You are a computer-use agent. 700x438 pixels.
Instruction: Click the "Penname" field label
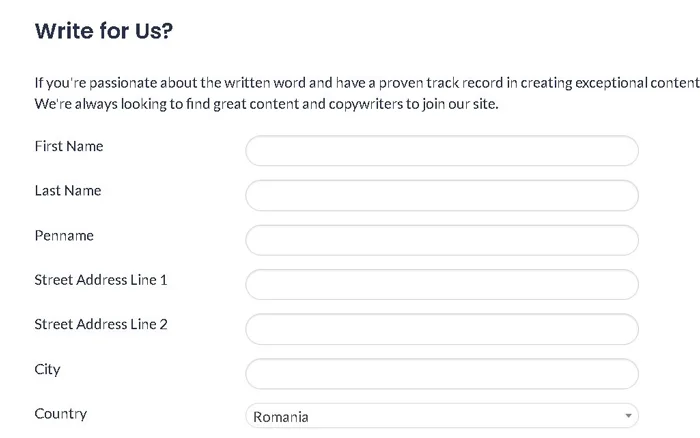(x=64, y=236)
